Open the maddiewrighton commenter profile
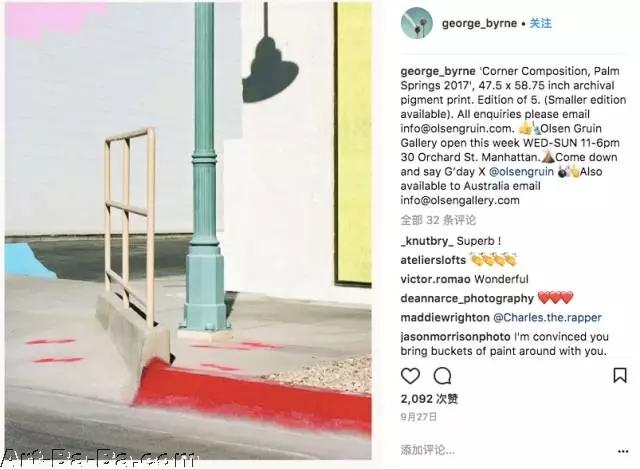 (445, 318)
